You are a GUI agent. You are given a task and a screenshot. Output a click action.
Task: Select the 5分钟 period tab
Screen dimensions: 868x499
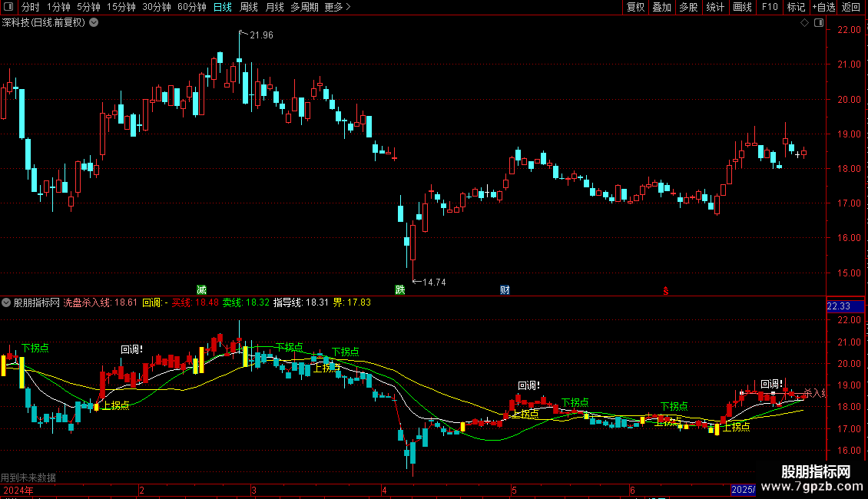click(88, 7)
